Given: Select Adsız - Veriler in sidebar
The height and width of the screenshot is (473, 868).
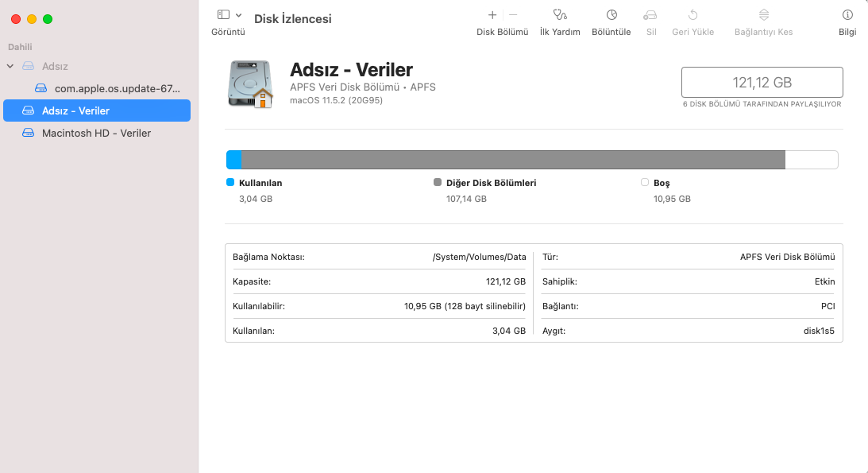Looking at the screenshot, I should click(x=97, y=110).
